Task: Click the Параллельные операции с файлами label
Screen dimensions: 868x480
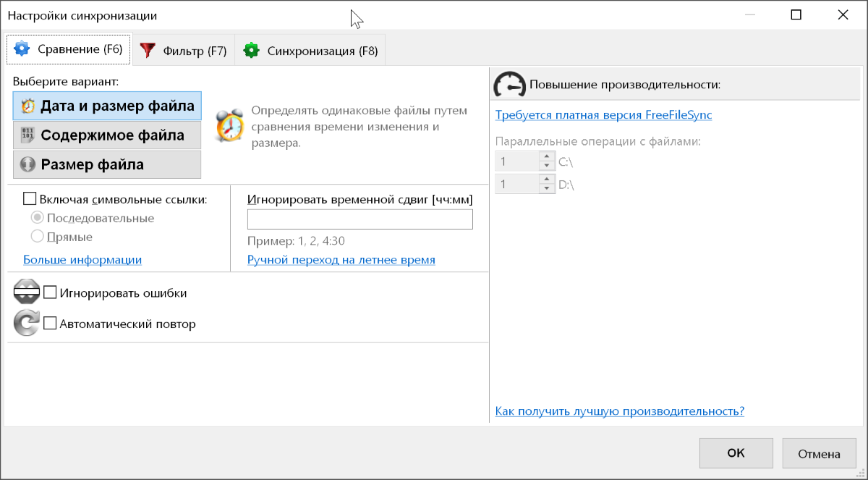Action: 598,141
